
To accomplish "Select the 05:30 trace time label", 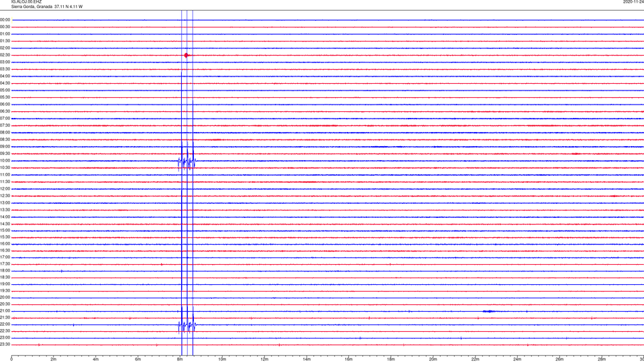I will [x=5, y=97].
